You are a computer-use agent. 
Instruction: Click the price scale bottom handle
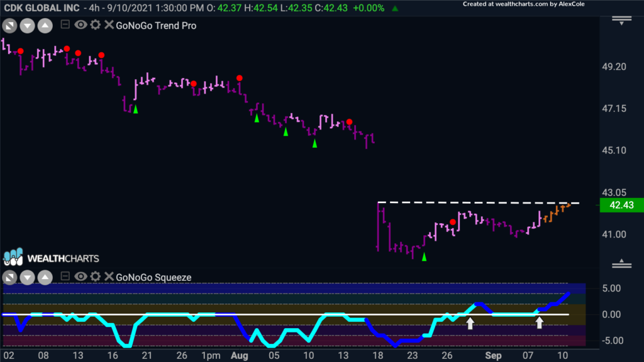(x=621, y=264)
